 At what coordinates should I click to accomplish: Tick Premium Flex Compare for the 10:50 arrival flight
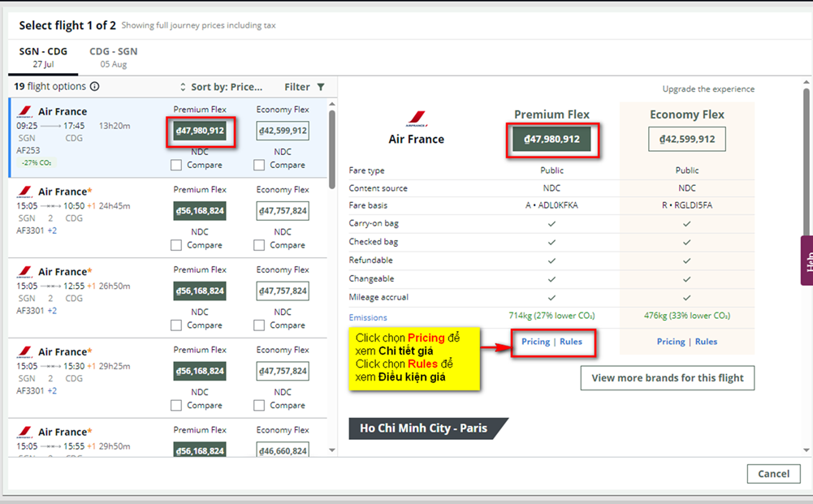point(176,245)
